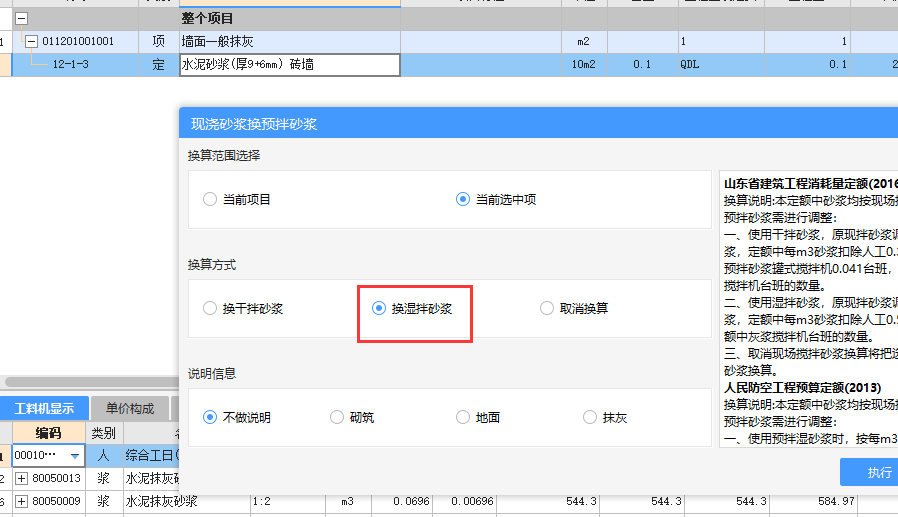Click the horizontal scrollbar under the main table

click(92, 382)
